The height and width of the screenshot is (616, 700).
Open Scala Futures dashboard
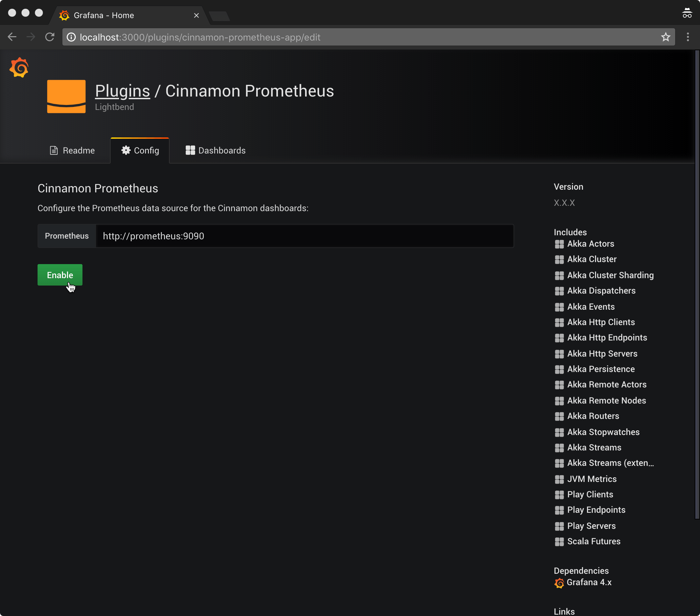tap(593, 541)
